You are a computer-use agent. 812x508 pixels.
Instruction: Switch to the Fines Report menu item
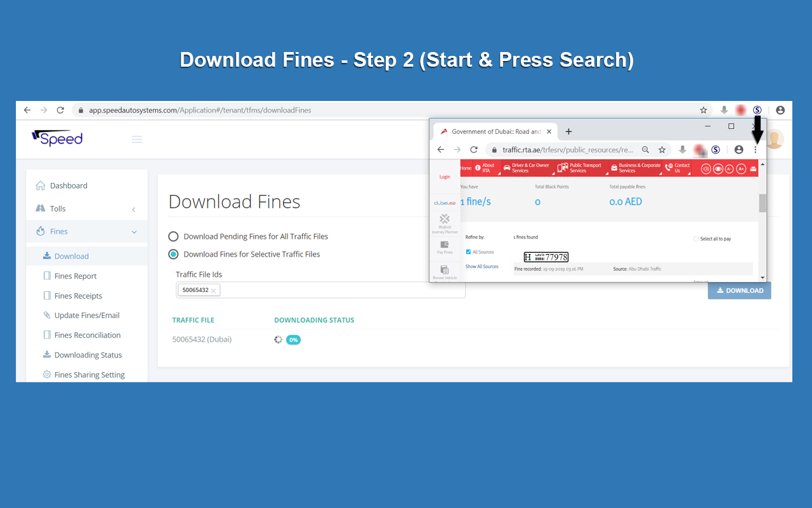76,276
